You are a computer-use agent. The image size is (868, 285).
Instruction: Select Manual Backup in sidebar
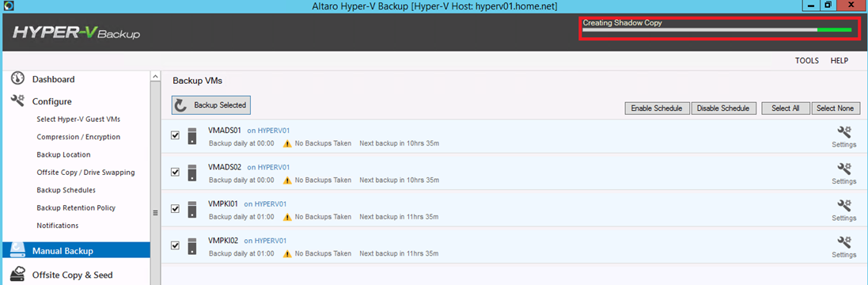(x=76, y=250)
